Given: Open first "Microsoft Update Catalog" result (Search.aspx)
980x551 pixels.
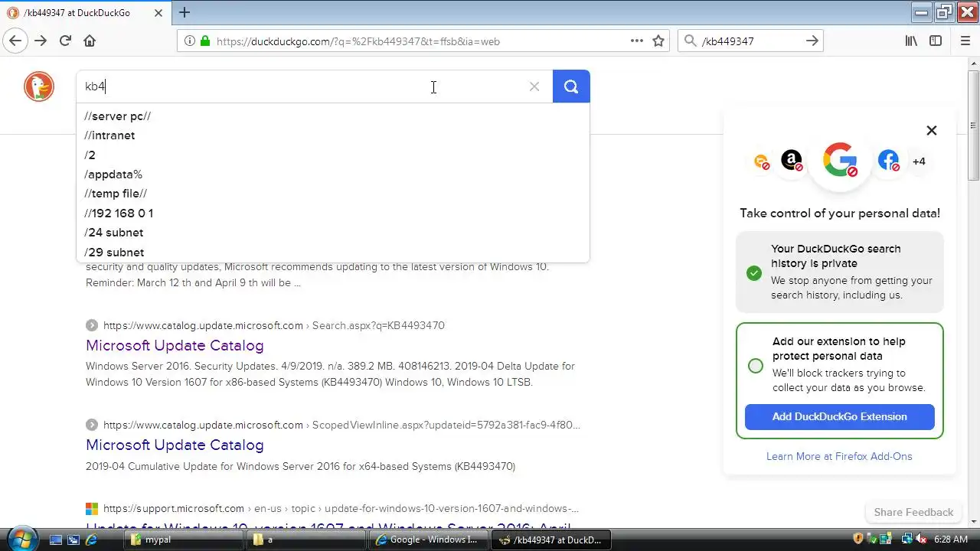Looking at the screenshot, I should [x=175, y=345].
